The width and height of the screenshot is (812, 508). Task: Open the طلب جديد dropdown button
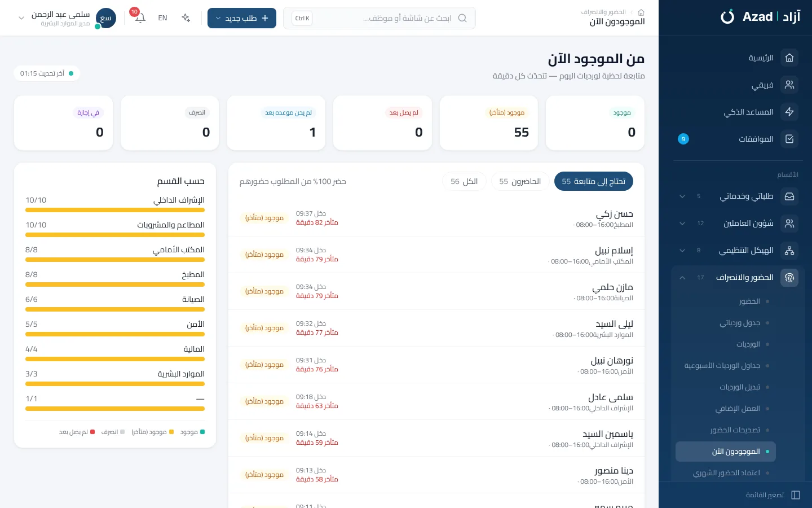pyautogui.click(x=242, y=18)
